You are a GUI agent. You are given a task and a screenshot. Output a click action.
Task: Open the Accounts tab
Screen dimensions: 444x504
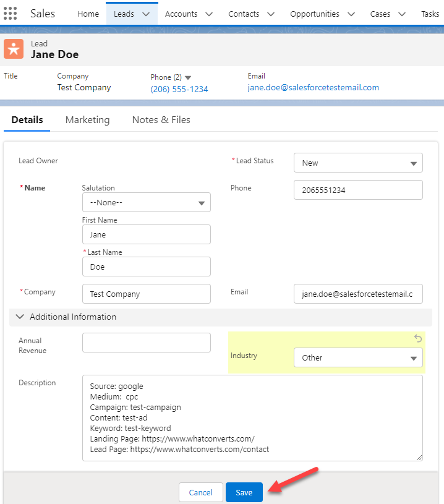coord(181,14)
